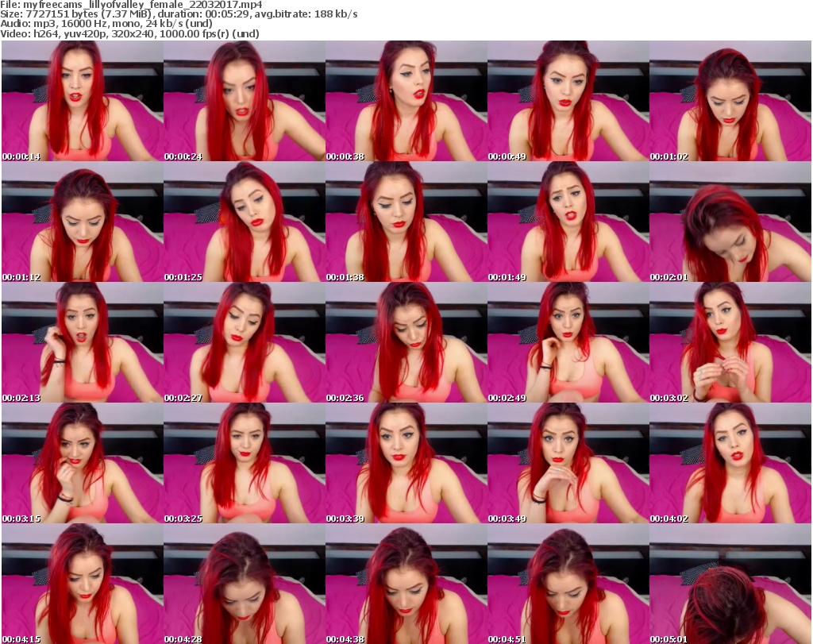Choose the 00:03:15 video frame
The height and width of the screenshot is (644, 813).
(x=83, y=464)
